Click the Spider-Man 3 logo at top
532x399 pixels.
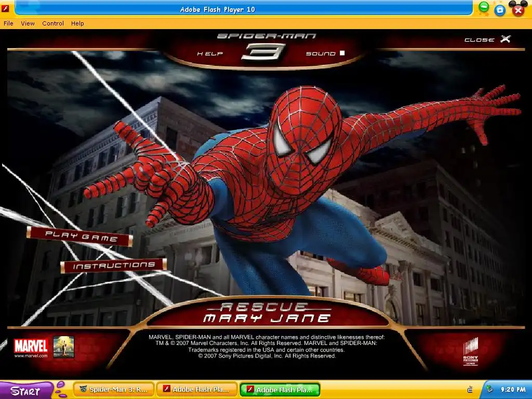click(x=267, y=47)
